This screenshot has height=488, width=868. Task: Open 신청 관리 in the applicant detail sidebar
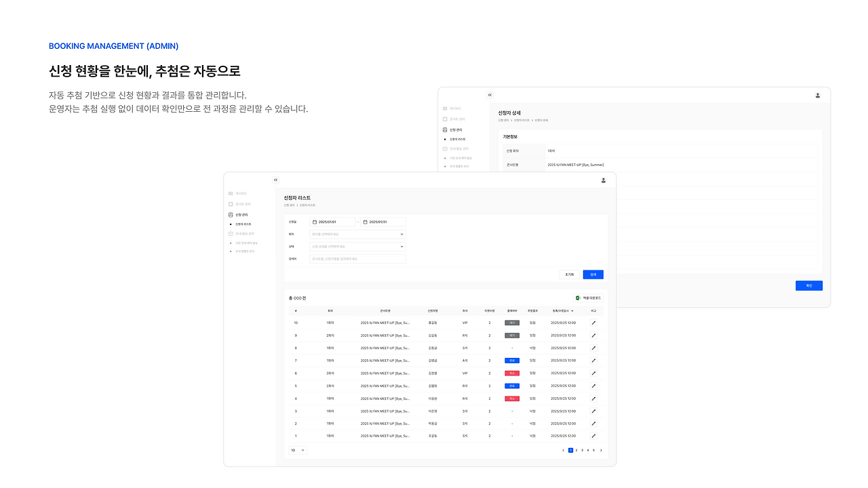452,129
